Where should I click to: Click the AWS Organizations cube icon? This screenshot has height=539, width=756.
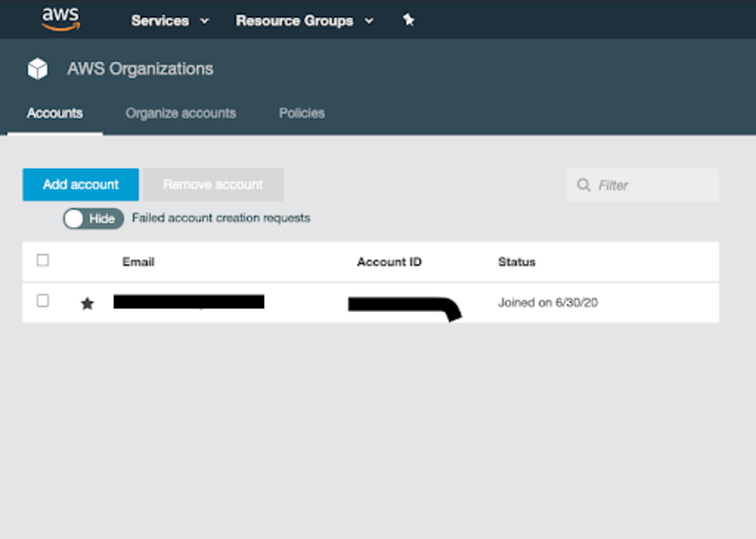coord(38,68)
